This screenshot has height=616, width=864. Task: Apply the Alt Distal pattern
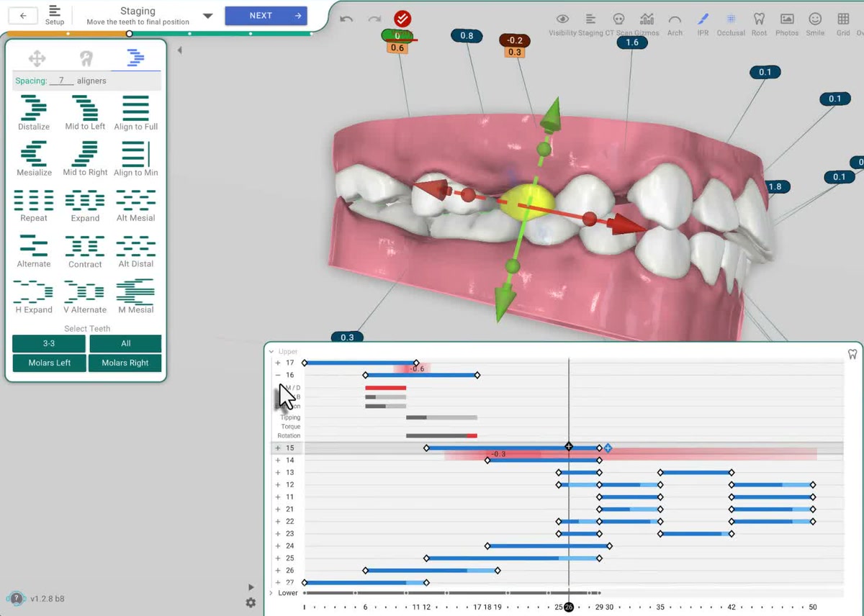coord(135,252)
